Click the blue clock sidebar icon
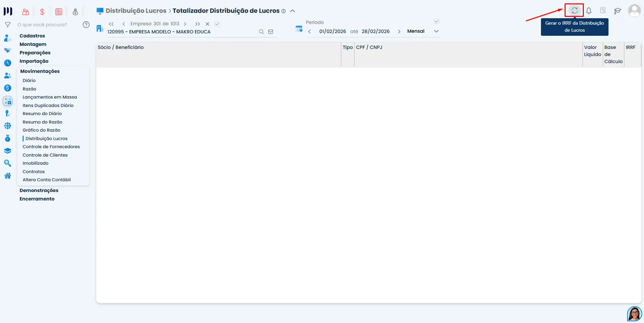 point(7,63)
